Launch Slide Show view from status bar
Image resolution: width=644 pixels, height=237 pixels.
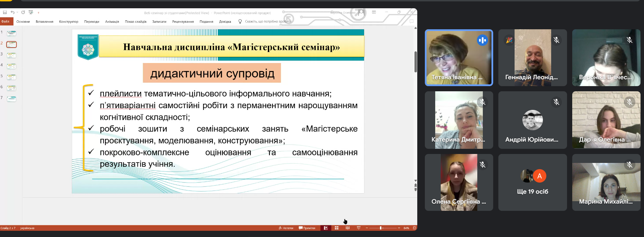tap(359, 228)
